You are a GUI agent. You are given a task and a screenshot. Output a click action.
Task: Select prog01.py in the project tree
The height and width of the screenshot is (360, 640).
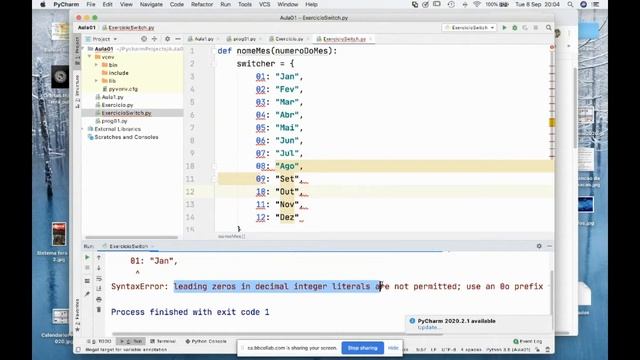point(115,121)
